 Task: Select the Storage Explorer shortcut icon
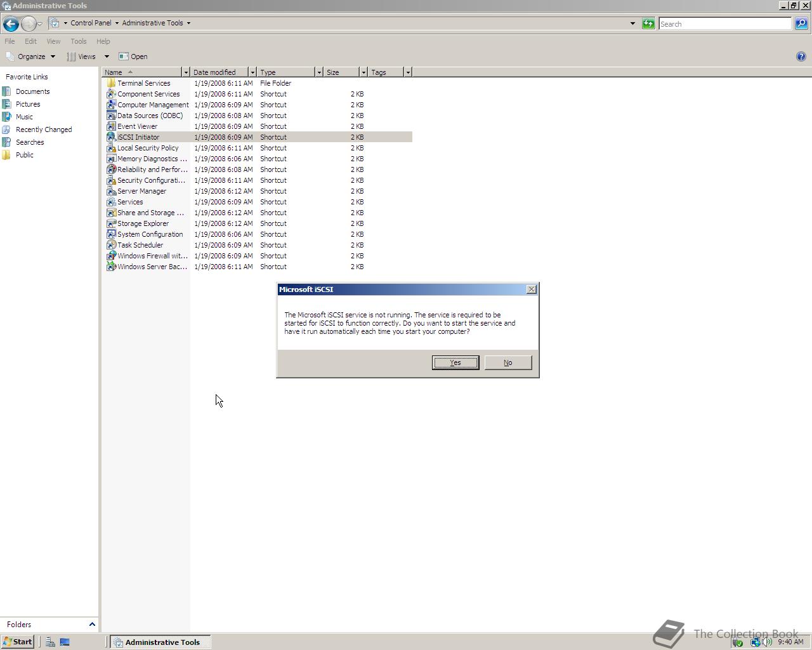(x=111, y=223)
